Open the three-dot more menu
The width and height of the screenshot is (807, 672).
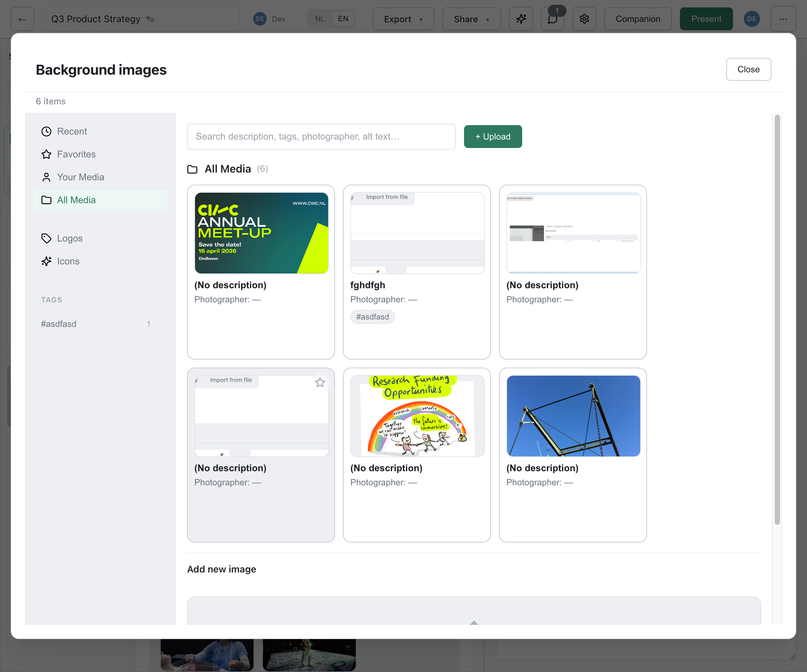pyautogui.click(x=783, y=19)
